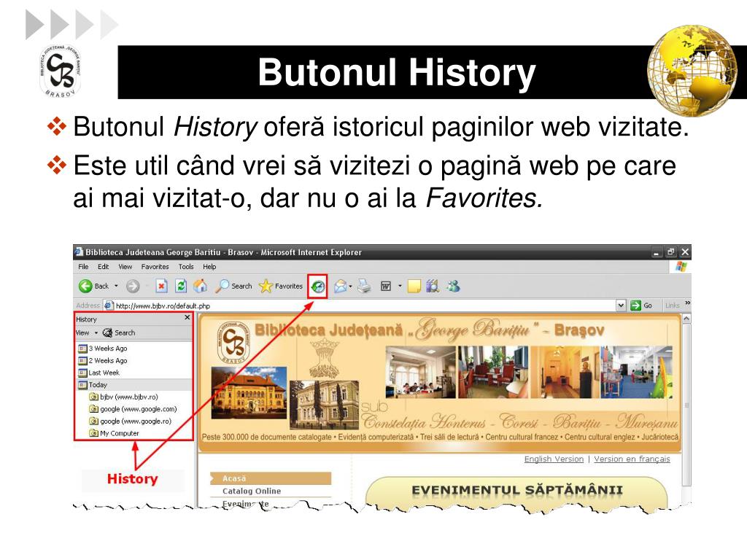Open the View menu in menu bar
Image resolution: width=747 pixels, height=560 pixels.
point(125,267)
